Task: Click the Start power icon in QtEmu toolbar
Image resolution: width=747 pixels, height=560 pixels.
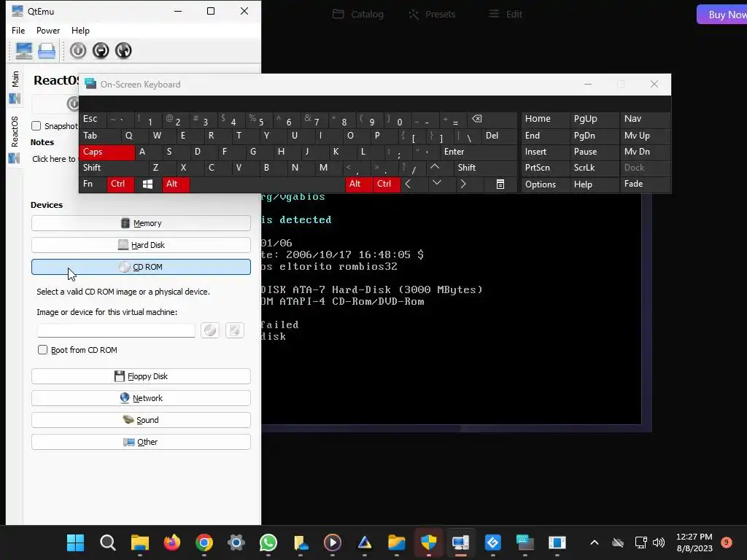Action: click(78, 50)
